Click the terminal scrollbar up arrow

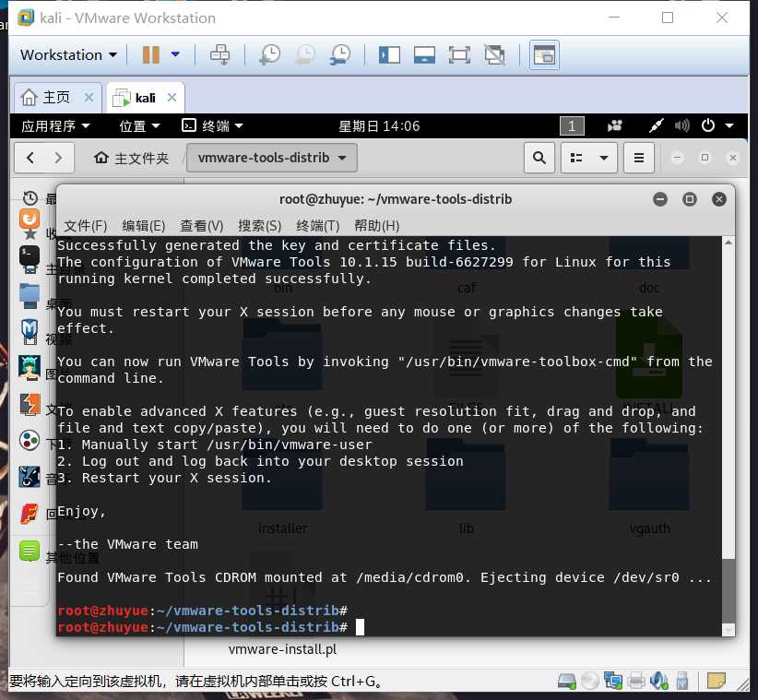728,242
